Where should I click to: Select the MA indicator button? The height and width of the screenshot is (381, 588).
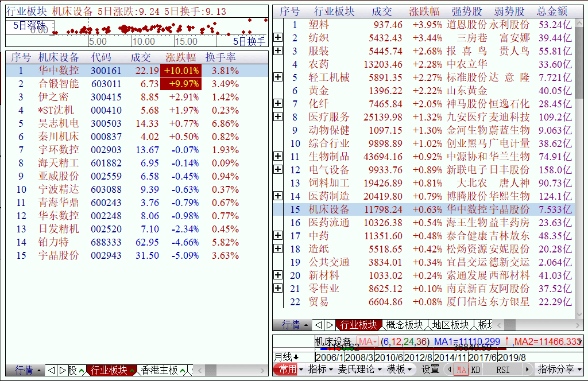461,370
